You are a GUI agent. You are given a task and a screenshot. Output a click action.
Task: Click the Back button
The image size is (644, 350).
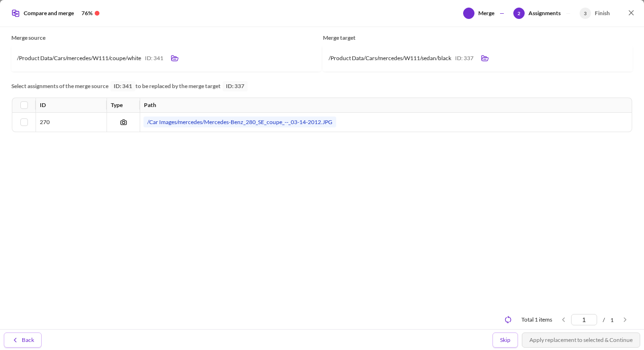[23, 340]
